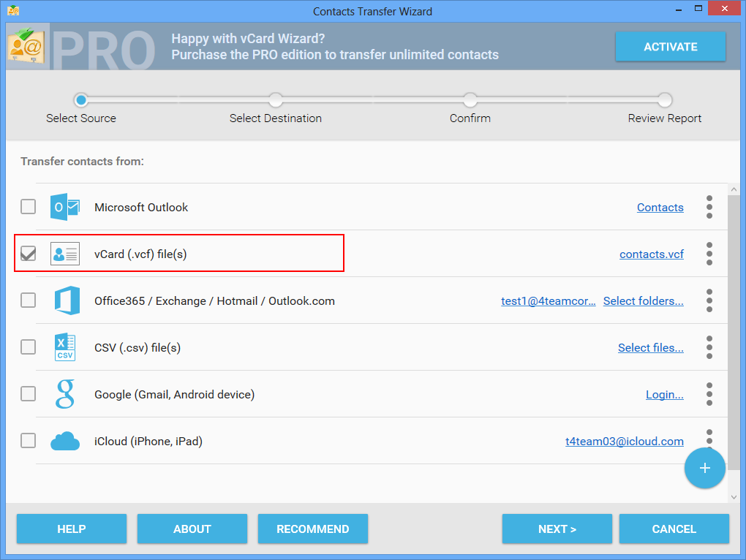Click the Microsoft Outlook source icon
The image size is (746, 560).
[x=65, y=207]
